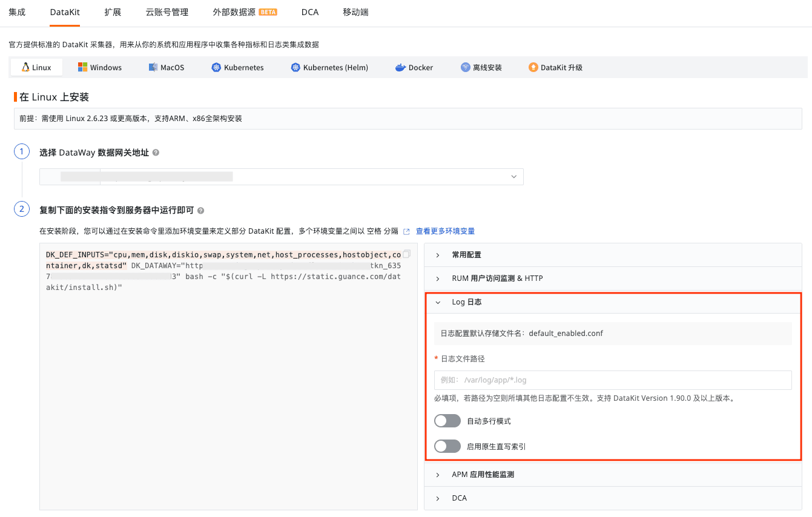Click the Linux penguin icon

point(25,67)
